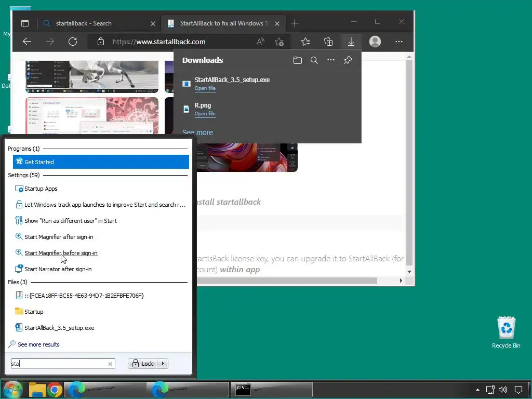
Task: Open more options in Downloads panel
Action: click(x=331, y=60)
